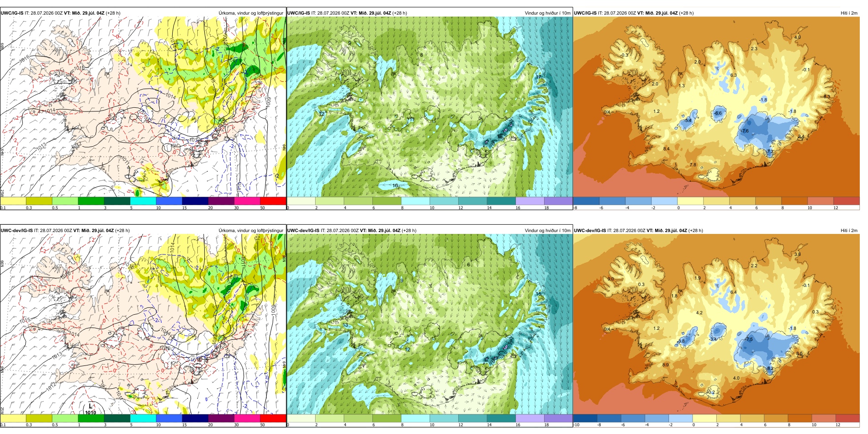Click the 13 wind label on UWC-dev wind map
Screen dimensions: 868x434
345,325
